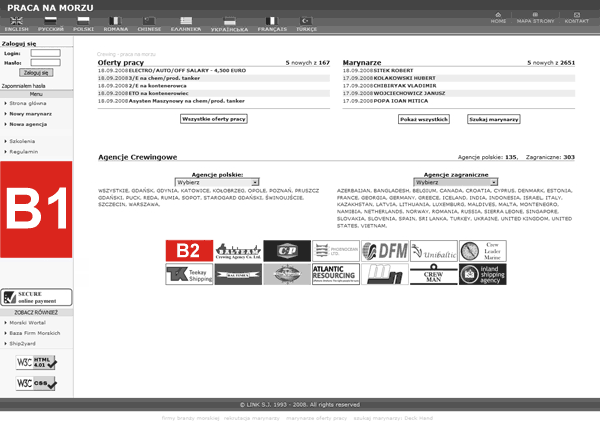The height and width of the screenshot is (425, 600).
Task: Select the Russian language flag
Action: [x=51, y=21]
